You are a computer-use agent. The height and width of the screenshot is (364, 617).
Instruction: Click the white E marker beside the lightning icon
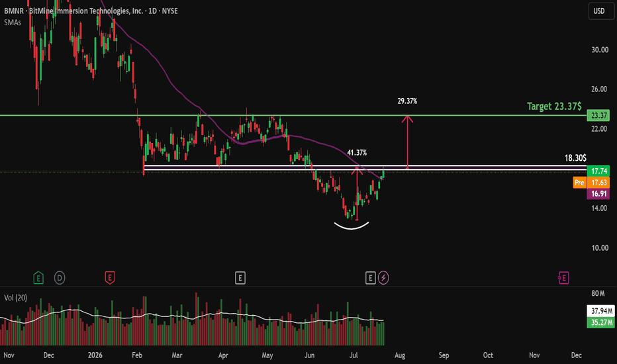pyautogui.click(x=370, y=278)
